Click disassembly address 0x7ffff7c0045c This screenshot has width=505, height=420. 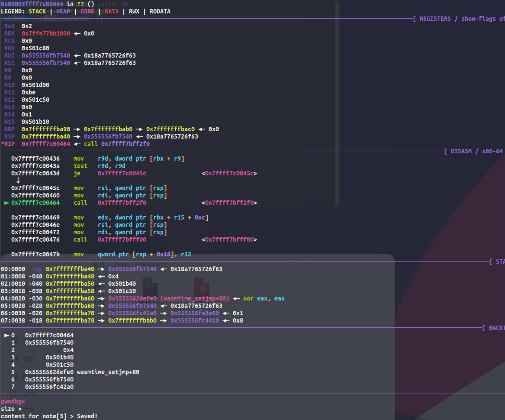tap(35, 188)
